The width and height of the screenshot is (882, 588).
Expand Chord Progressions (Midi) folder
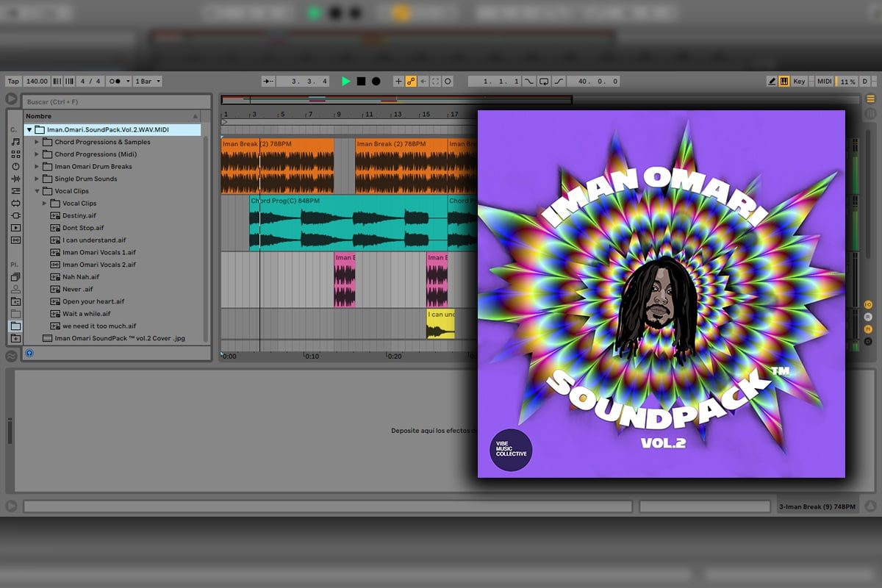tap(37, 154)
